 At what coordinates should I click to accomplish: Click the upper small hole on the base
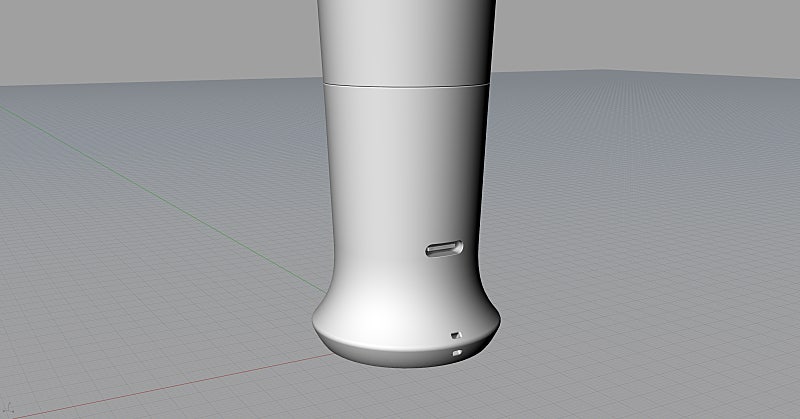point(456,335)
